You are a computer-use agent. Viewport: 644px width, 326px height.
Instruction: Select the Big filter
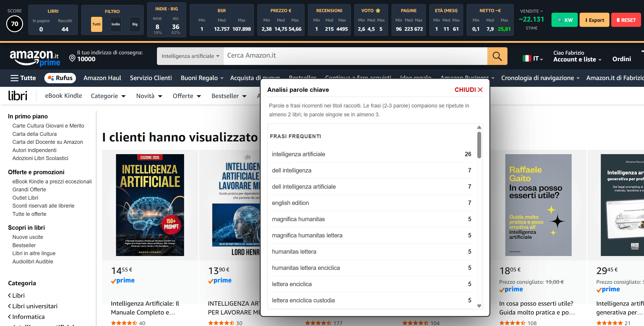pos(135,24)
